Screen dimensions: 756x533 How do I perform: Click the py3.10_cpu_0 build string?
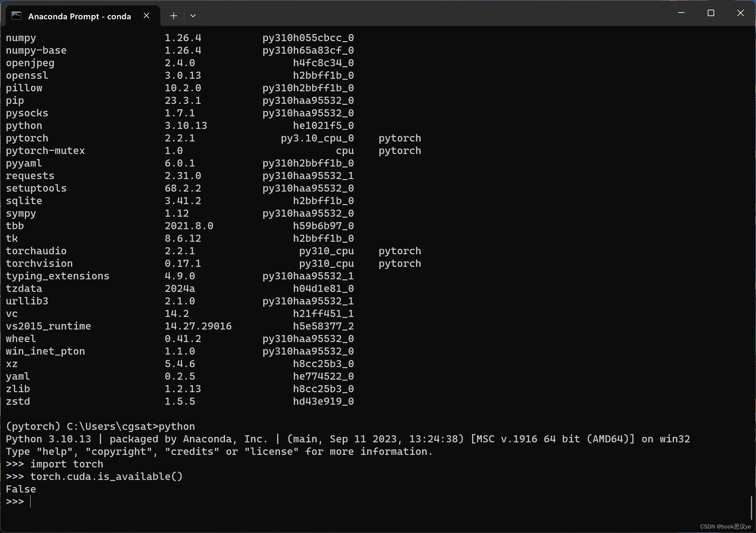click(317, 138)
